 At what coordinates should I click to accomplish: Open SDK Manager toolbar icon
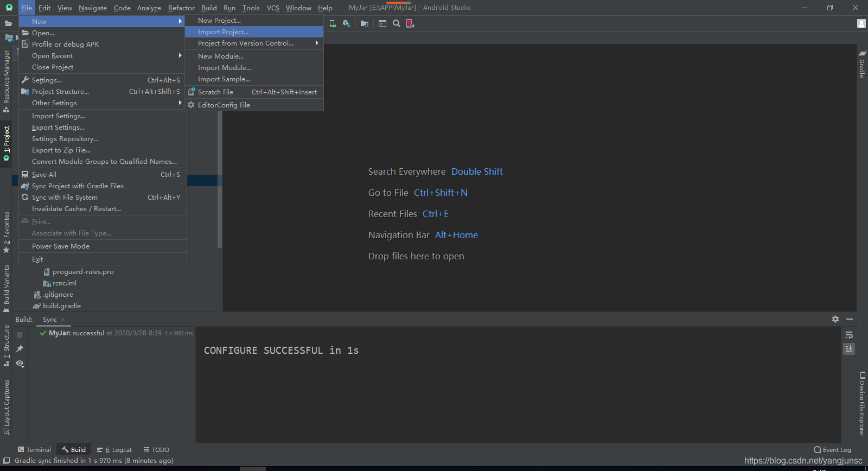click(x=347, y=23)
